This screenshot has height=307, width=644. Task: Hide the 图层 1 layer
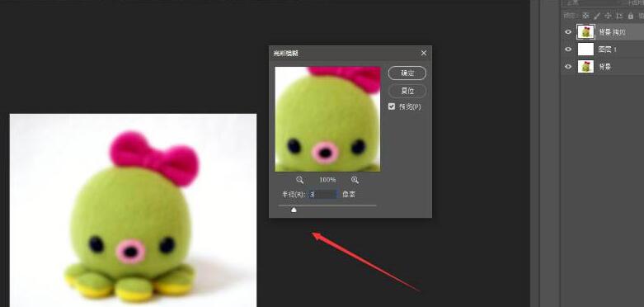click(568, 50)
